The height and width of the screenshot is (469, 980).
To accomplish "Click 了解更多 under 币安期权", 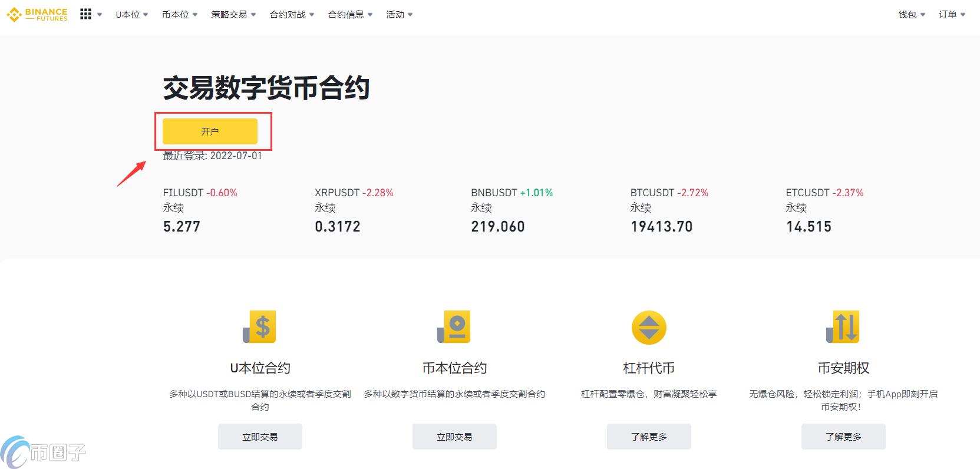I will pos(843,437).
